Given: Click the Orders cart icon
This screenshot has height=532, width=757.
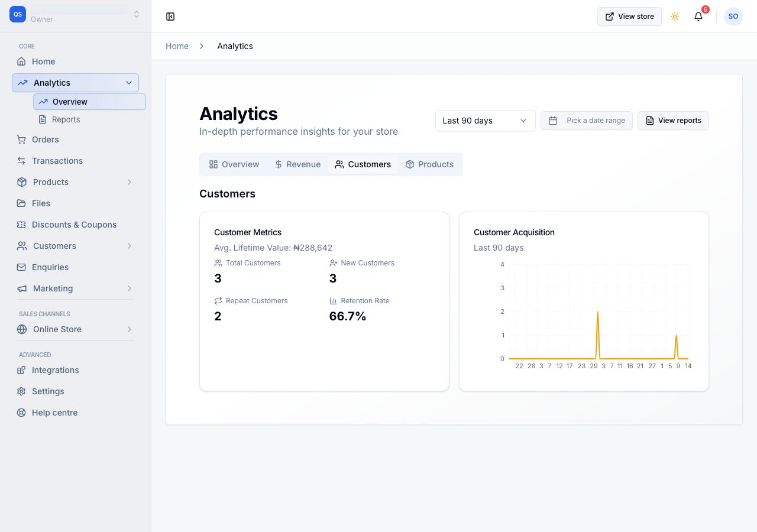Looking at the screenshot, I should point(21,140).
